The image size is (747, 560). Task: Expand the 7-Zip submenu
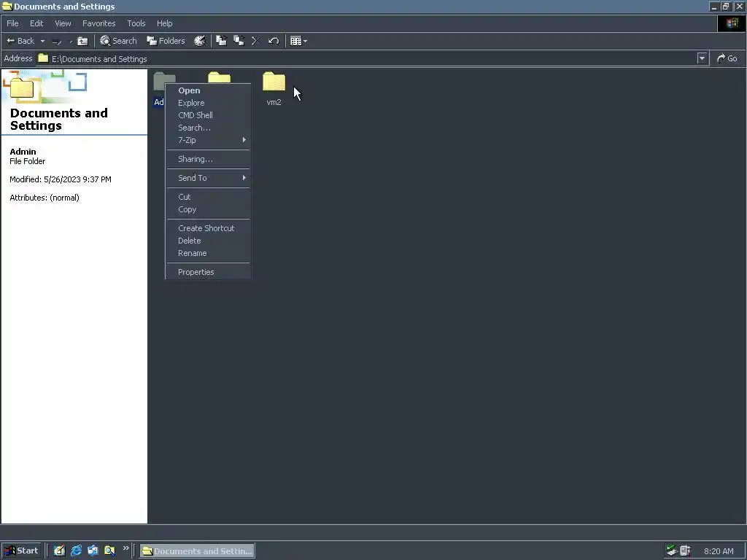208,140
